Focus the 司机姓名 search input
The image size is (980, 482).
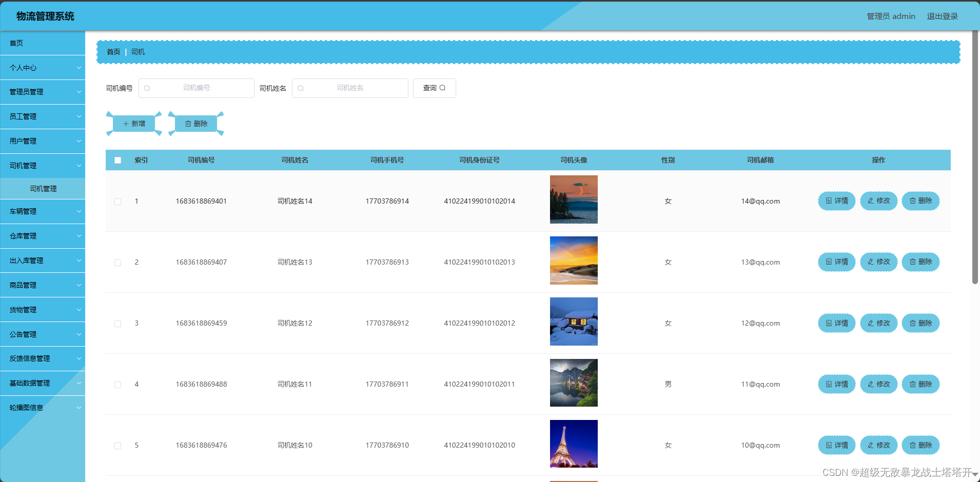[x=350, y=88]
